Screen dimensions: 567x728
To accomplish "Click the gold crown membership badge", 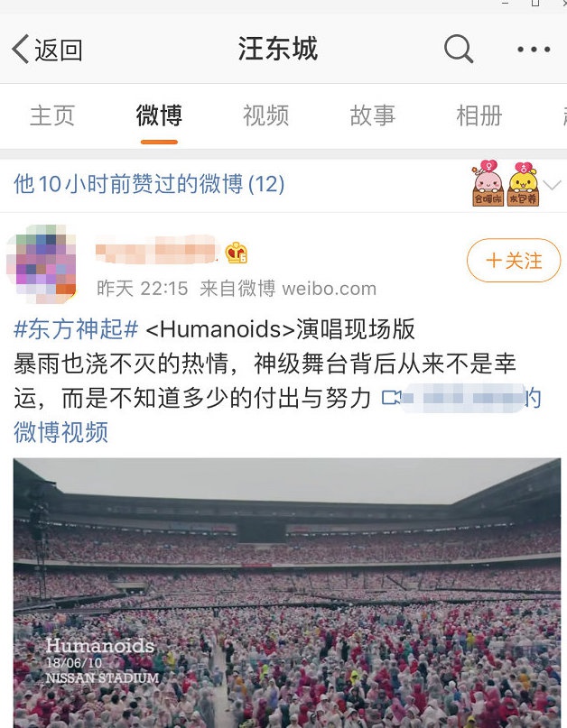I will [x=236, y=253].
